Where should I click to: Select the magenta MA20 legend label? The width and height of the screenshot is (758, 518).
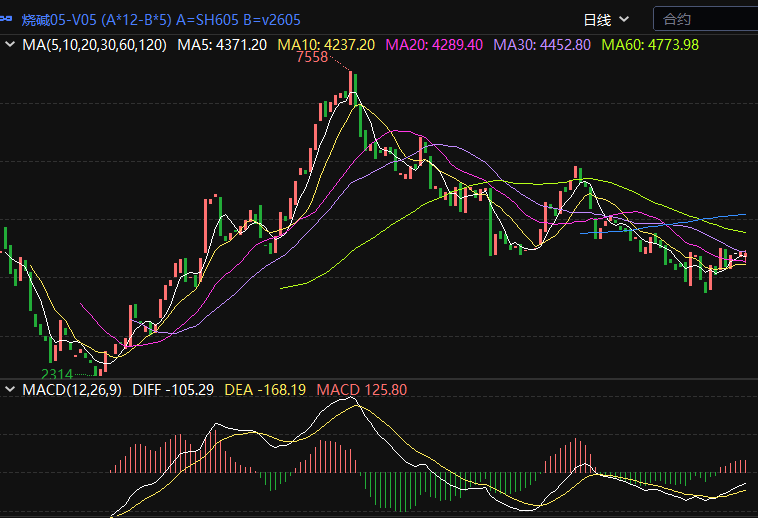pos(434,45)
